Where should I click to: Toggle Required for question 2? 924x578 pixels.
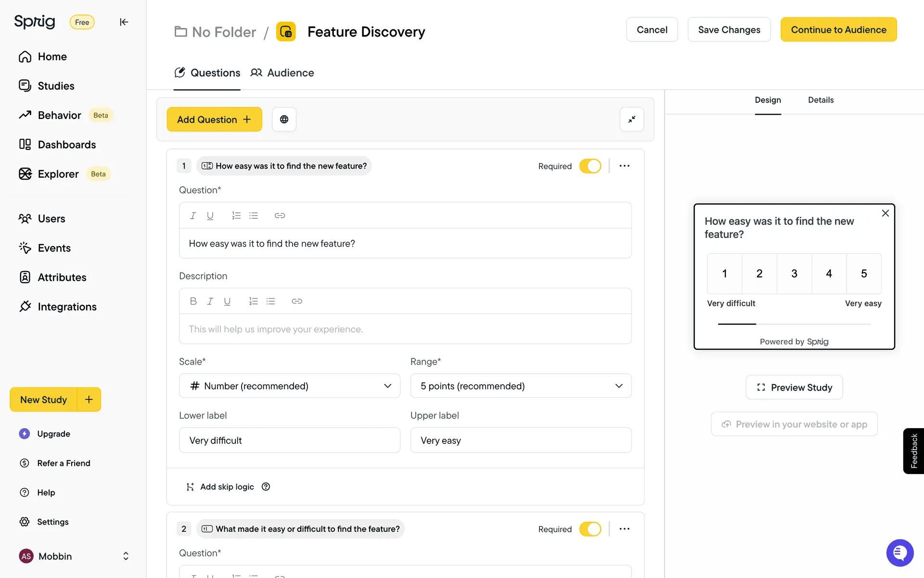590,529
